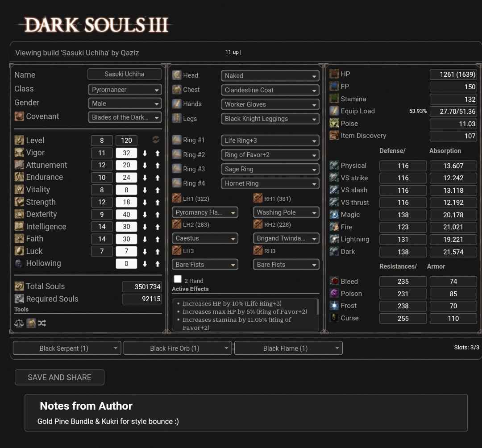The height and width of the screenshot is (448, 482).
Task: Click the armor optimizer tool icon
Action: 31,323
